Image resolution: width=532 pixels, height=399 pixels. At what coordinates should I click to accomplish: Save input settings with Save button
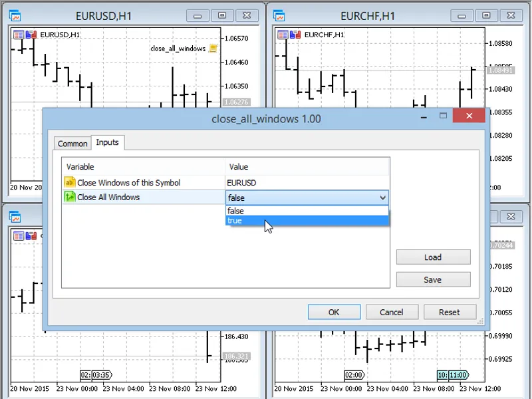(x=433, y=279)
